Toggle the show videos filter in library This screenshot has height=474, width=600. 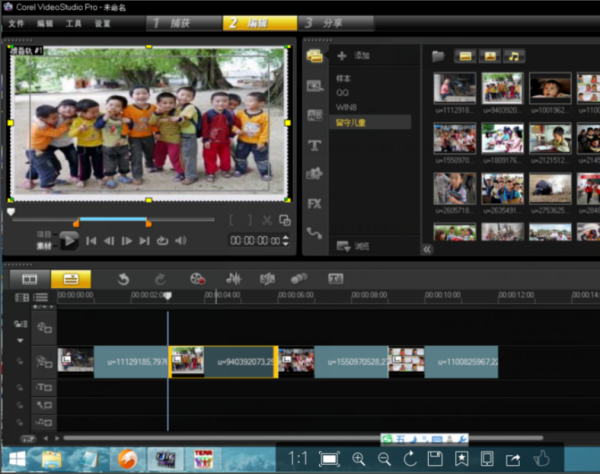465,56
